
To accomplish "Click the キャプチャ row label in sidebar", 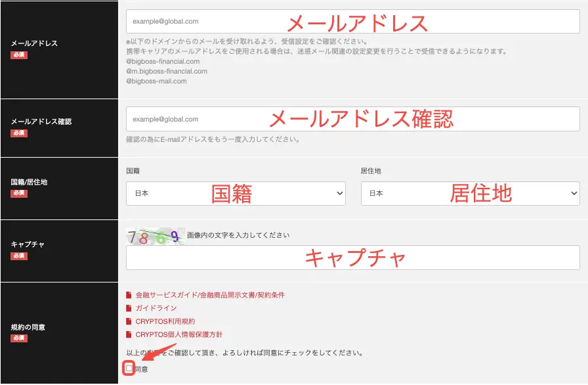I will coord(28,244).
